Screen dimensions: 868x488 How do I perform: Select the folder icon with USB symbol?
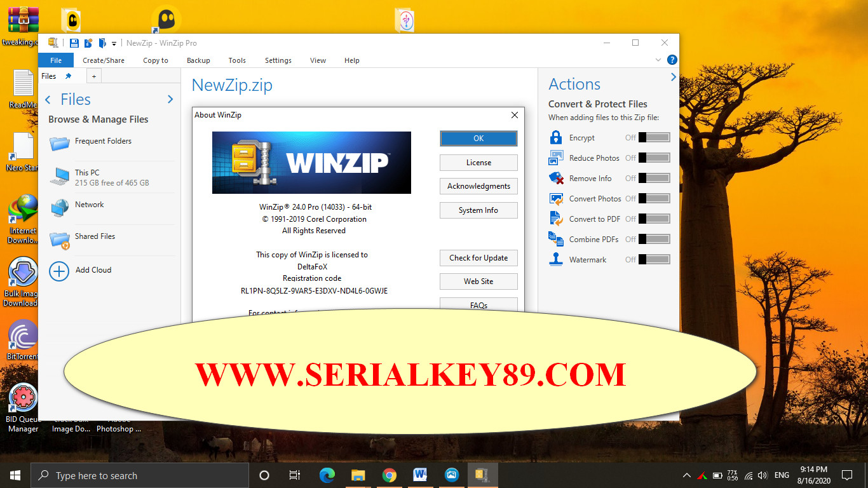point(404,20)
